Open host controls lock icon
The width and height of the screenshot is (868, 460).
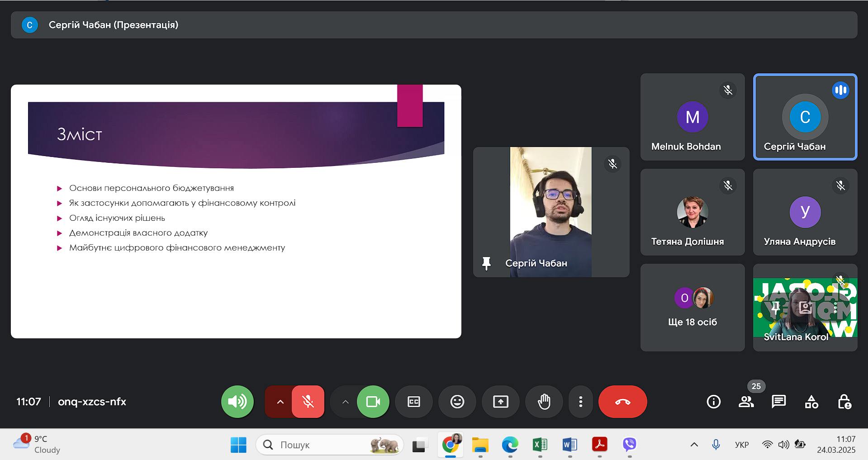coord(844,402)
